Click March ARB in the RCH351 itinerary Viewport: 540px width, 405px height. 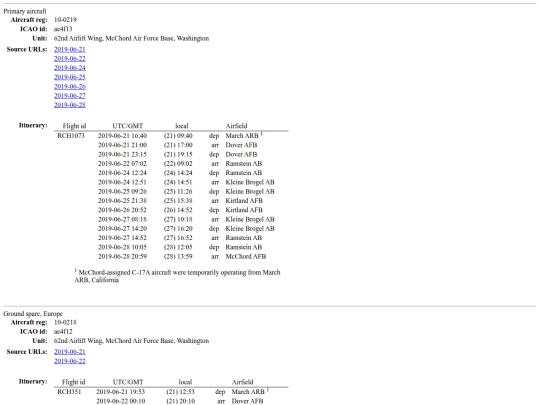tap(248, 392)
